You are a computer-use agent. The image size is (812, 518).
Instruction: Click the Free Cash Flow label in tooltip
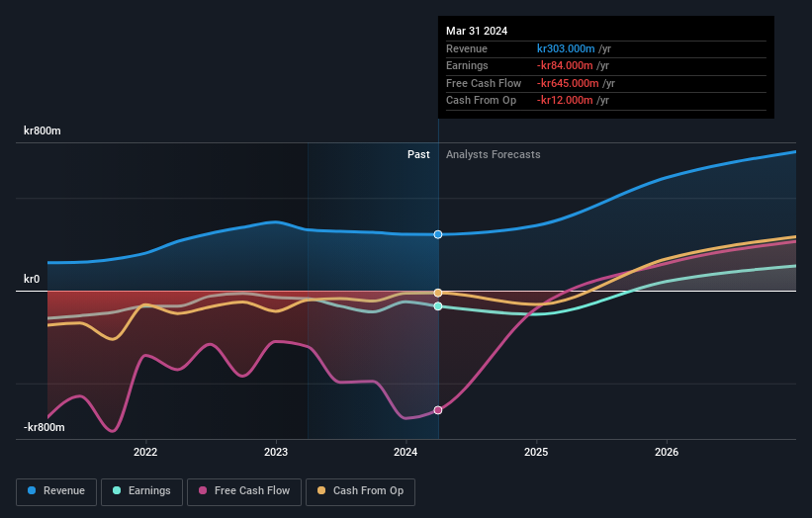484,83
